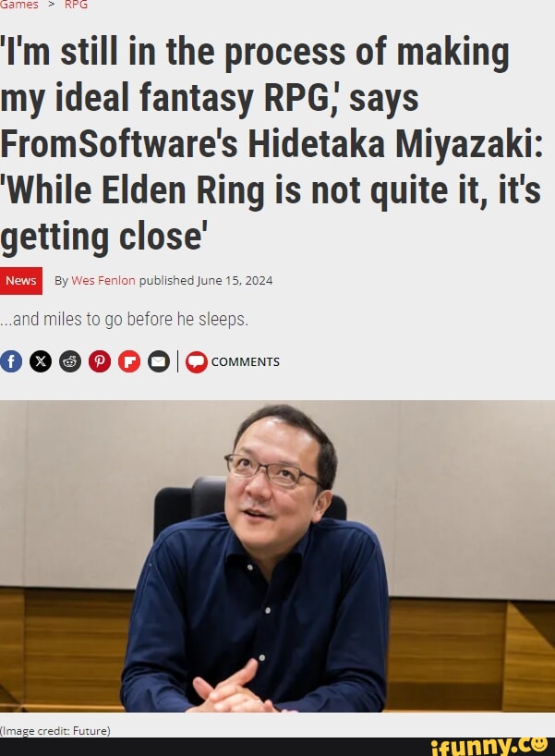Click the 'miles to go before he sleeps' subtitle
The width and height of the screenshot is (555, 756).
pos(125,319)
